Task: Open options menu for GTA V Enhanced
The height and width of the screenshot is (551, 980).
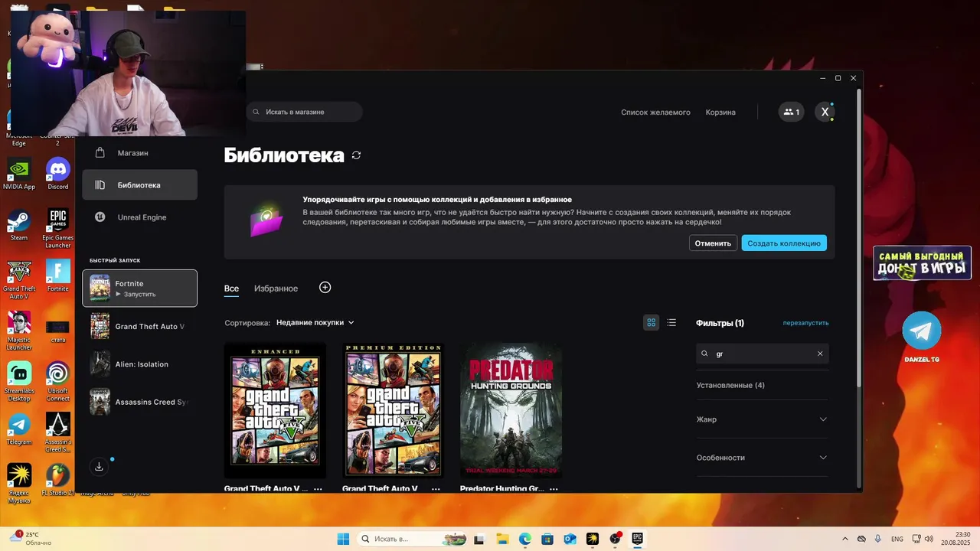Action: (318, 488)
